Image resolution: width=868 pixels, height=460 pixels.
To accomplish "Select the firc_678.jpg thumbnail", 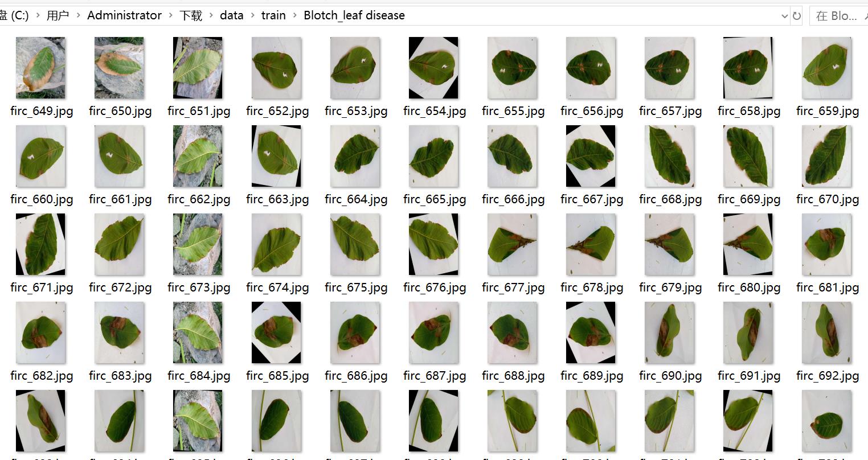I will (591, 244).
